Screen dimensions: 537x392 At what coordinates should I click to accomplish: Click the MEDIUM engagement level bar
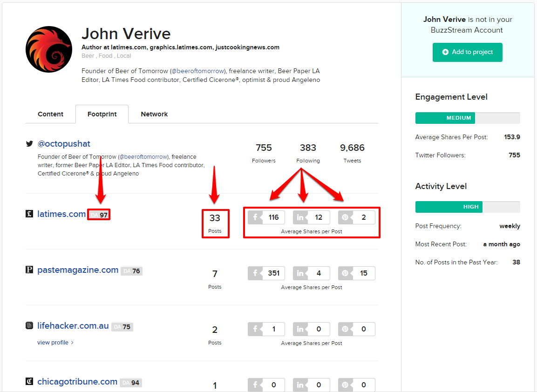pos(445,118)
